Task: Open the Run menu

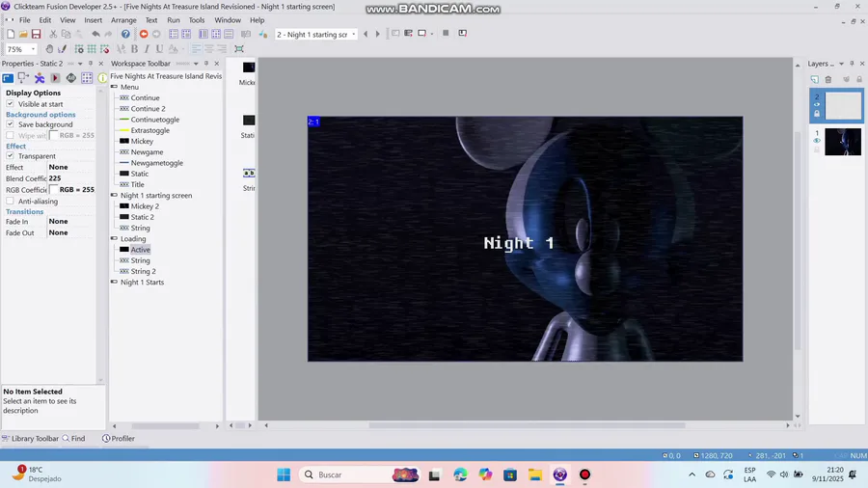Action: tap(174, 20)
